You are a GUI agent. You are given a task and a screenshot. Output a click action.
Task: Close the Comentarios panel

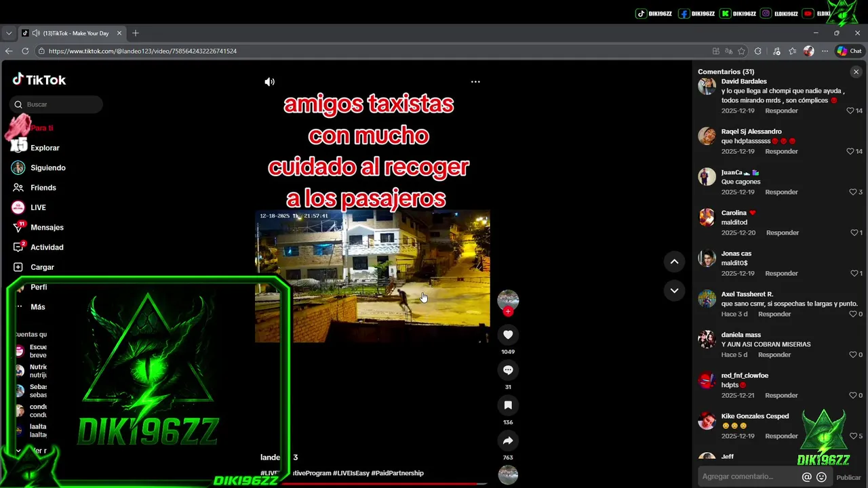tap(856, 72)
